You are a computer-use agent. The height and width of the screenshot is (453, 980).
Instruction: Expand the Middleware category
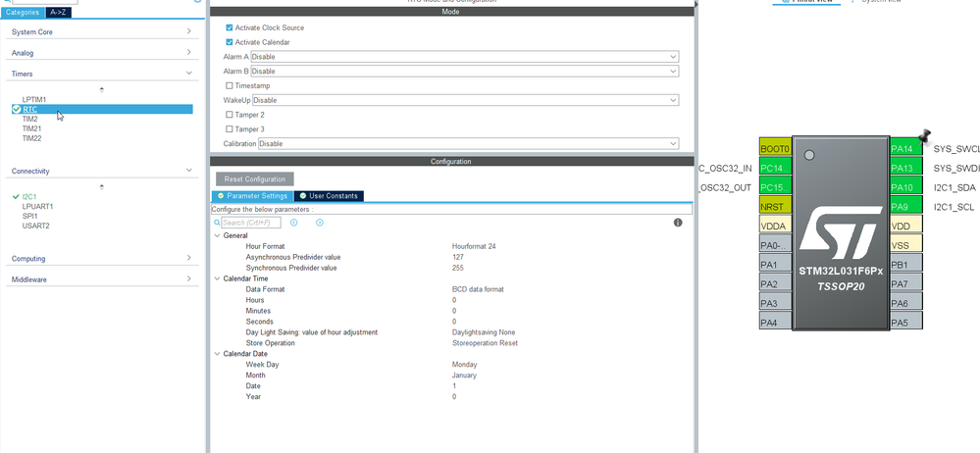102,279
